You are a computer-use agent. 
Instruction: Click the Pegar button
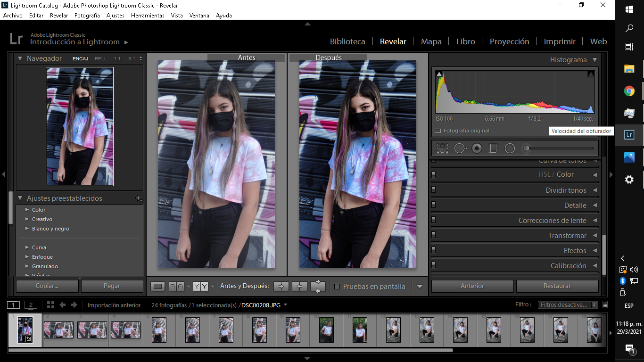pos(112,286)
